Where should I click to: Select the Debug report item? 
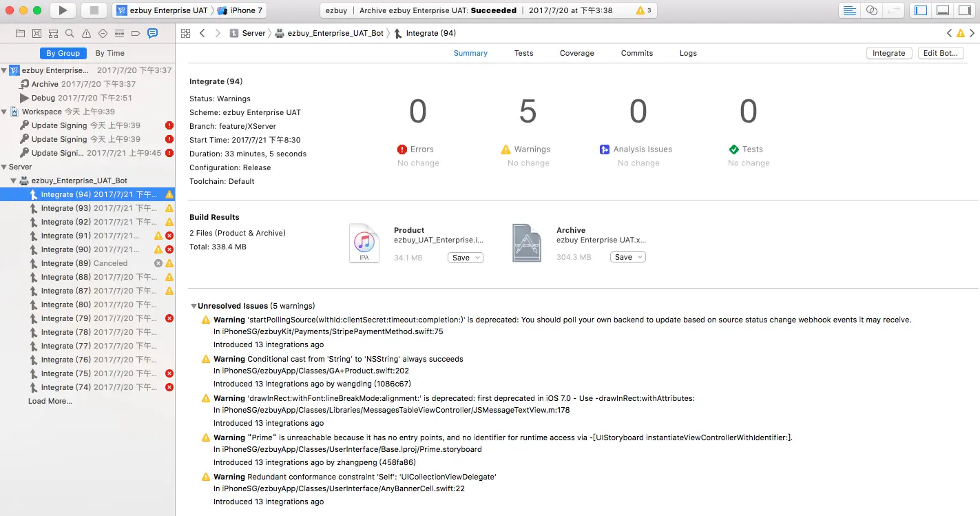[87, 98]
